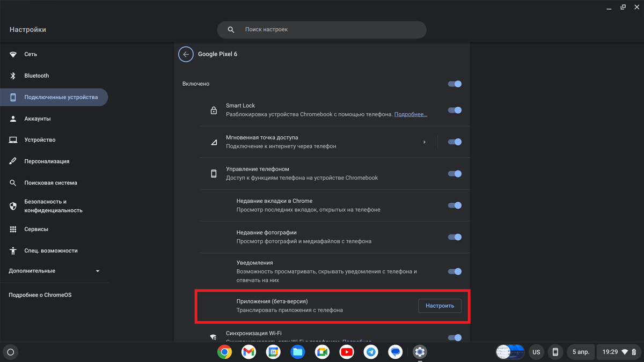Open Подробнее link under Smart Lock
Viewport: 644px width, 362px height.
pos(411,114)
